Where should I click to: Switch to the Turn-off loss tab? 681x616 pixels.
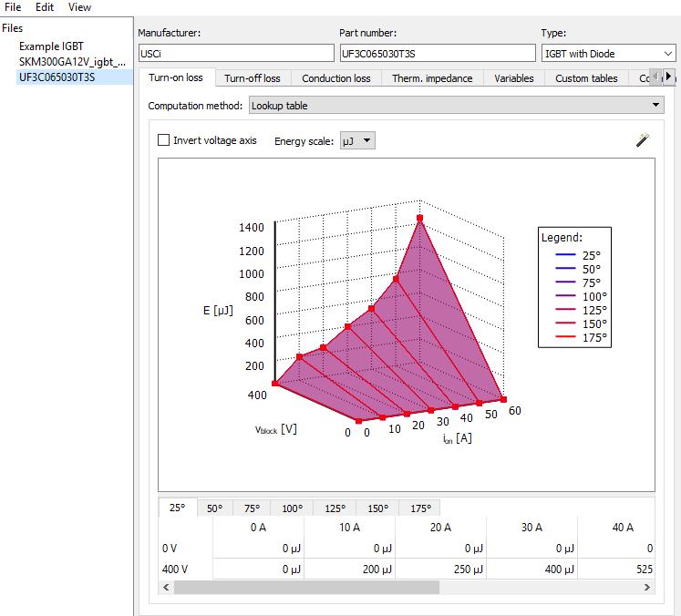pyautogui.click(x=253, y=78)
